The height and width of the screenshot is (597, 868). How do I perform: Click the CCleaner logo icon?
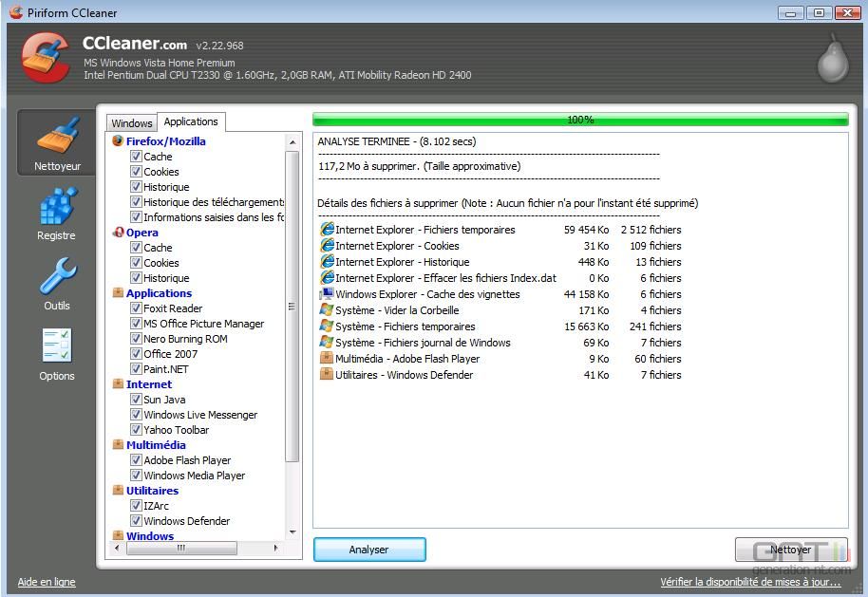(x=45, y=55)
